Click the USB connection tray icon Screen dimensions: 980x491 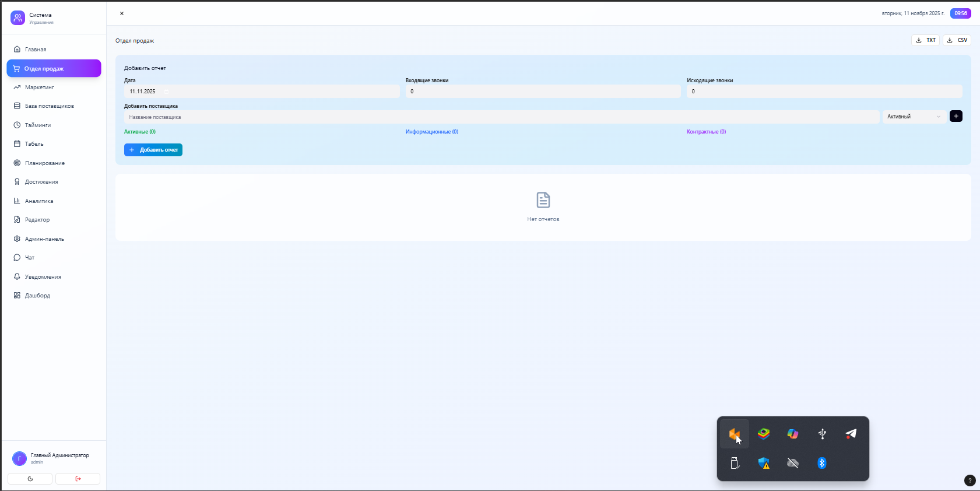click(822, 434)
